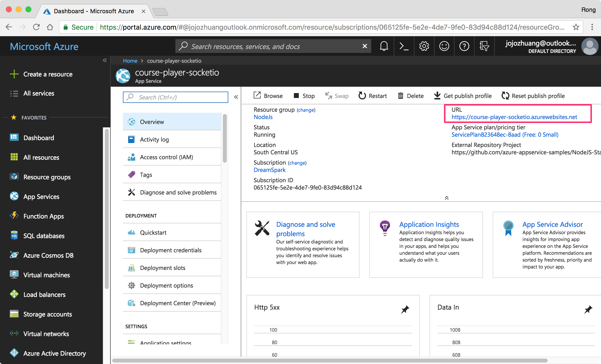Viewport: 601px width, 364px height.
Task: Click Stop to stop the app
Action: tap(304, 96)
